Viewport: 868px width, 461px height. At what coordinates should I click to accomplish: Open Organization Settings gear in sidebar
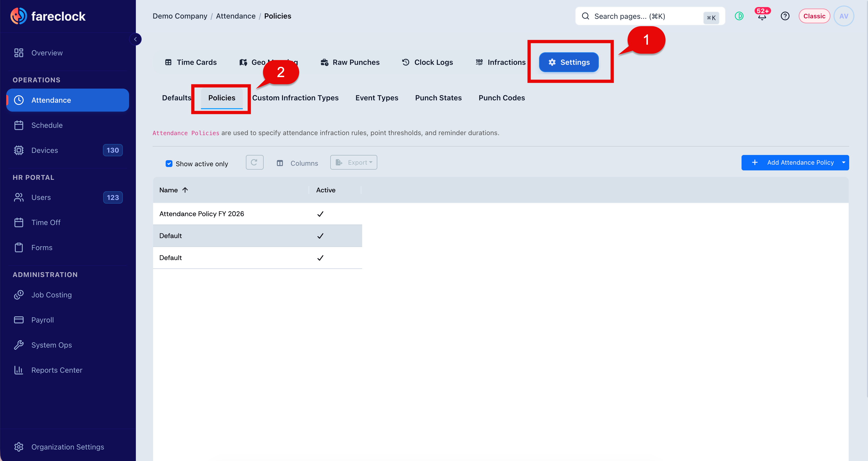point(19,447)
